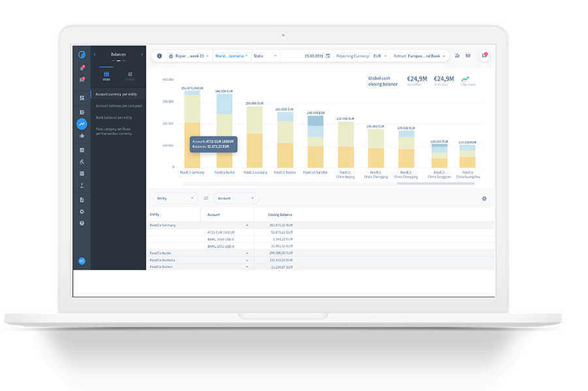Open the gavel icon in sidebar

82,162
